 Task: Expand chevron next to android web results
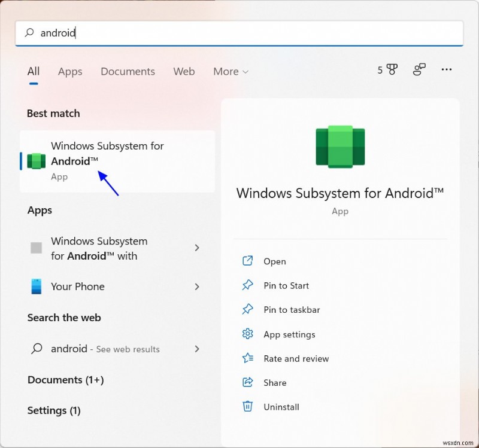click(x=197, y=349)
